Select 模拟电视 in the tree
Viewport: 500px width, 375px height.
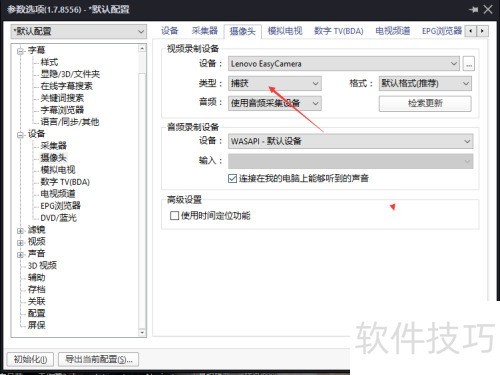[58, 170]
